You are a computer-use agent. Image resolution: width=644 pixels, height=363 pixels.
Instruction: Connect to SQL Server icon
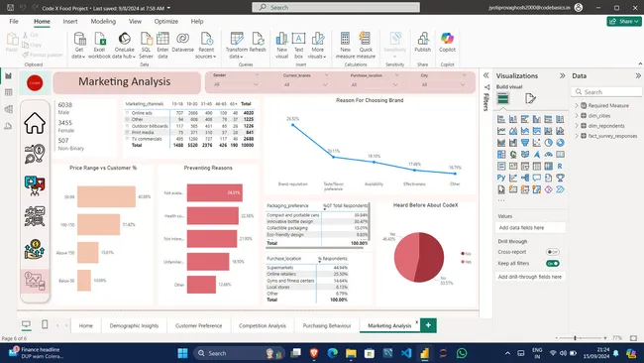(146, 46)
